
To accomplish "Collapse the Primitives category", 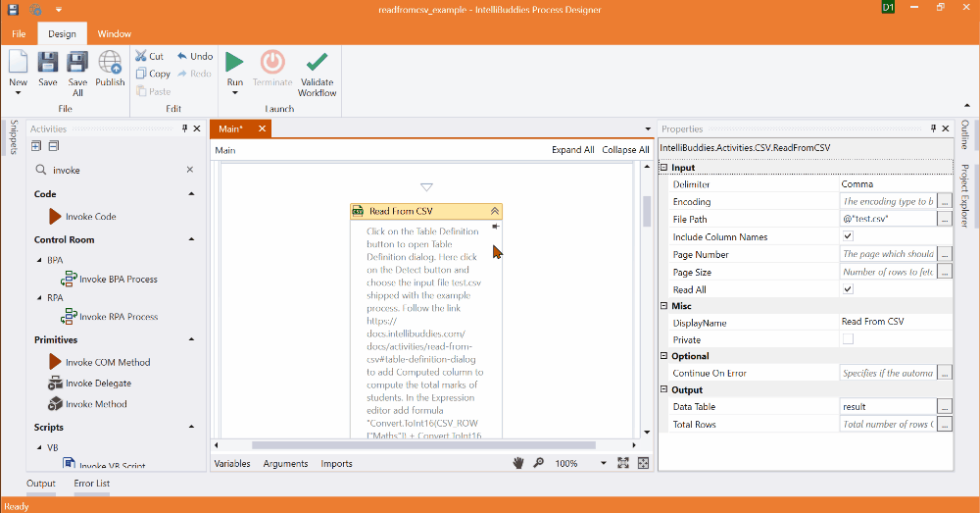I will point(191,339).
